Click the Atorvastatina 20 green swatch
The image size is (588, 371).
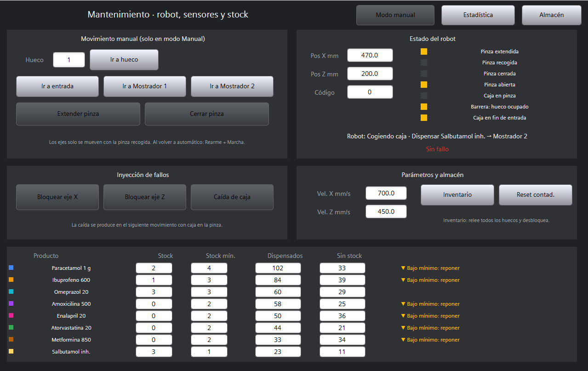[x=11, y=327]
